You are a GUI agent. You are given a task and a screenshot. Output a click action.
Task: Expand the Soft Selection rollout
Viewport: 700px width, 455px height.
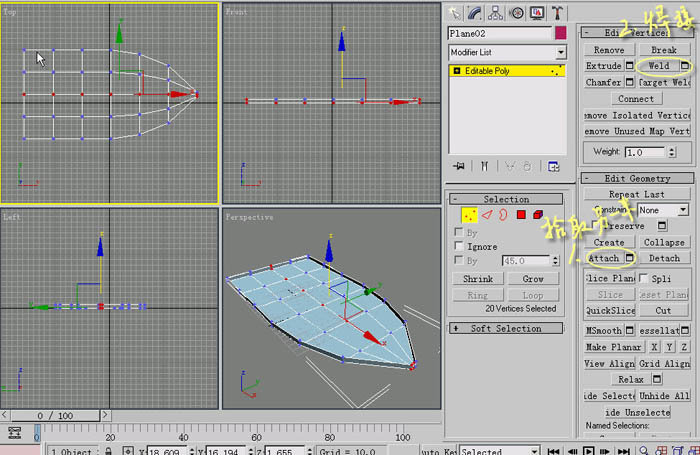click(506, 328)
